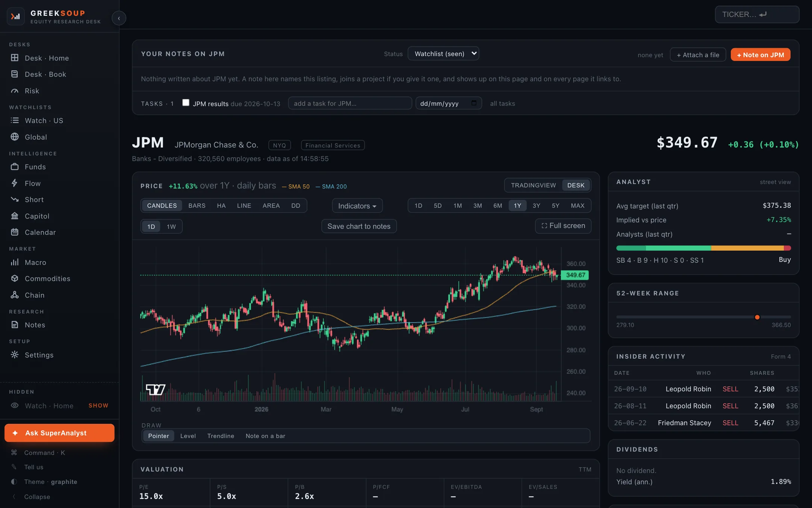The image size is (812, 508).
Task: Open the Watchlist (seen) status dropdown
Action: click(443, 54)
